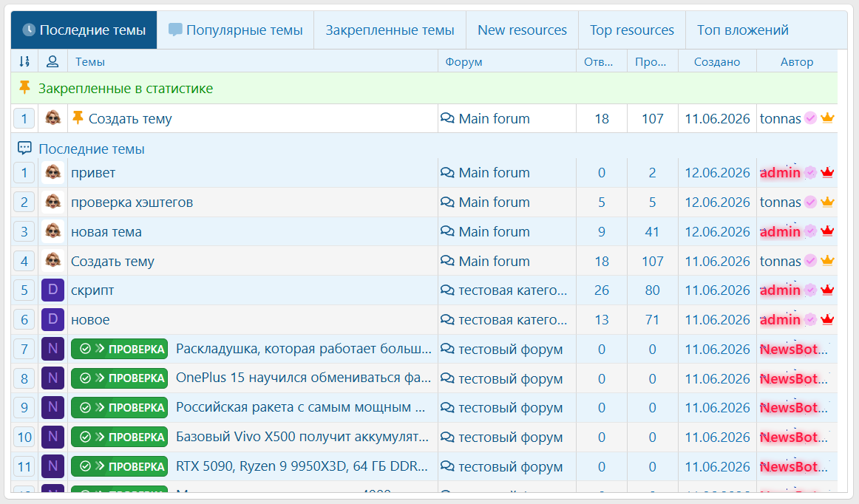Screen dimensions: 859x504
Task: Click the pin icon in pinned 'Создать тему' row
Action: (78, 118)
